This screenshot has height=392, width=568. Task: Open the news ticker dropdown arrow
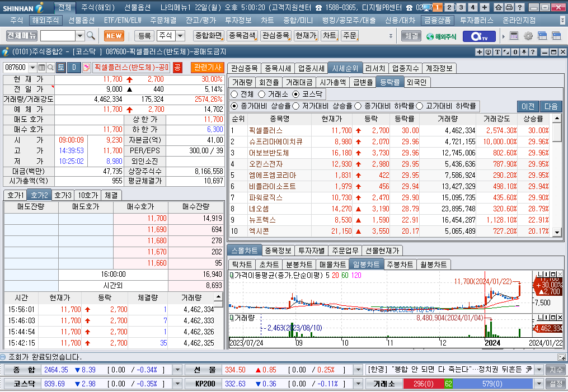pyautogui.click(x=539, y=370)
